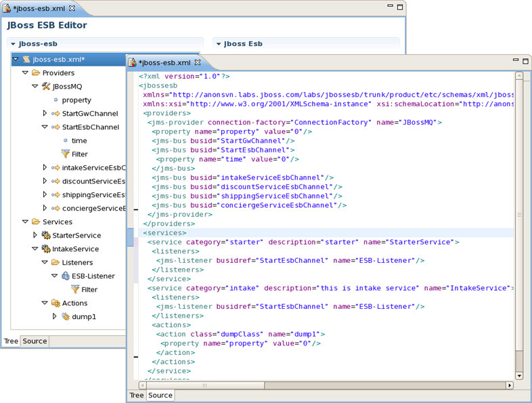
Task: Click the ESB-Listener icon in the tree
Action: (66, 276)
